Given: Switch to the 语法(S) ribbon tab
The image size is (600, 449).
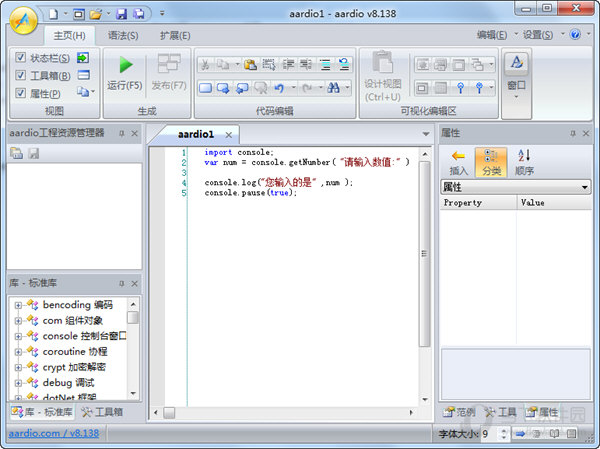Looking at the screenshot, I should click(x=123, y=36).
